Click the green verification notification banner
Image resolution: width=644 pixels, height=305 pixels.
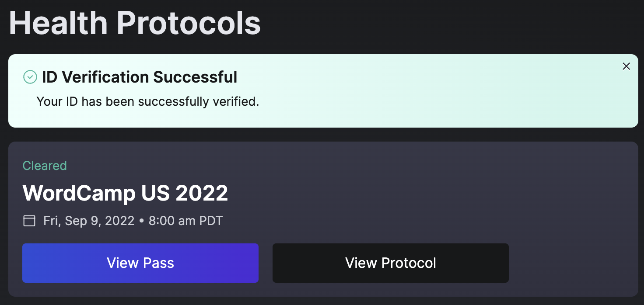[x=322, y=91]
